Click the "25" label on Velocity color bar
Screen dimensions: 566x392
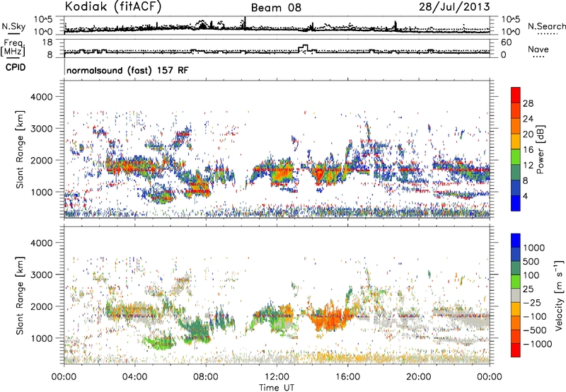(529, 289)
